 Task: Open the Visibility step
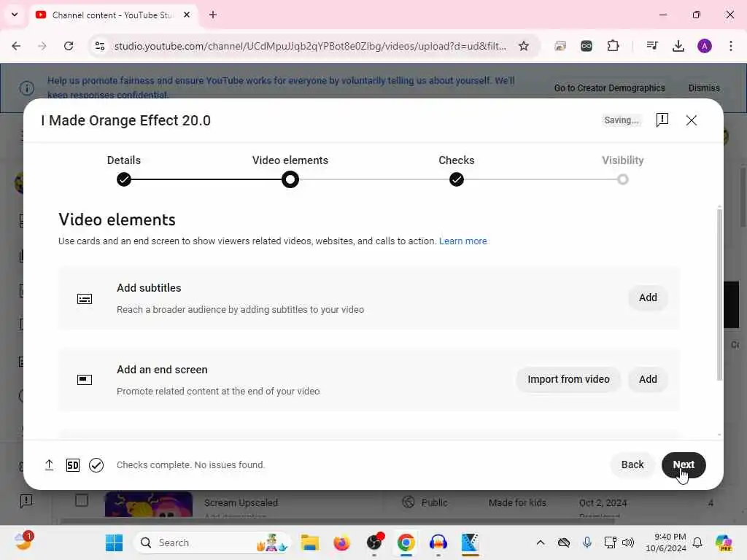pos(623,179)
